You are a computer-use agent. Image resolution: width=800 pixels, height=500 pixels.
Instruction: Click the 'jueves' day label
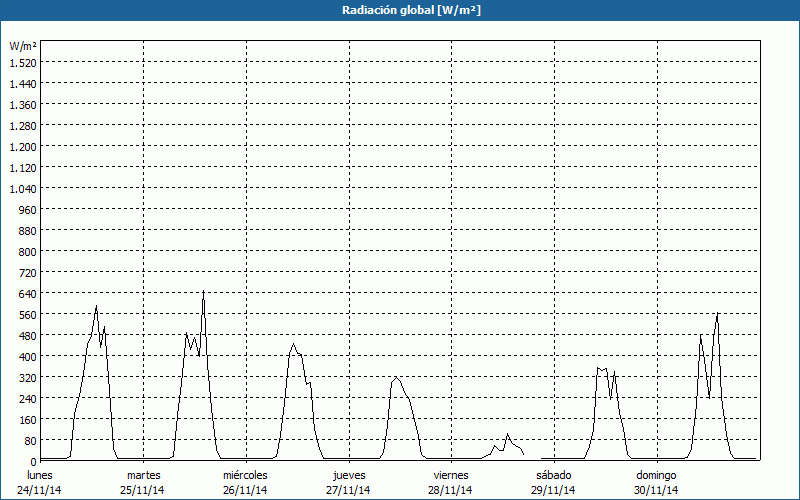[349, 475]
